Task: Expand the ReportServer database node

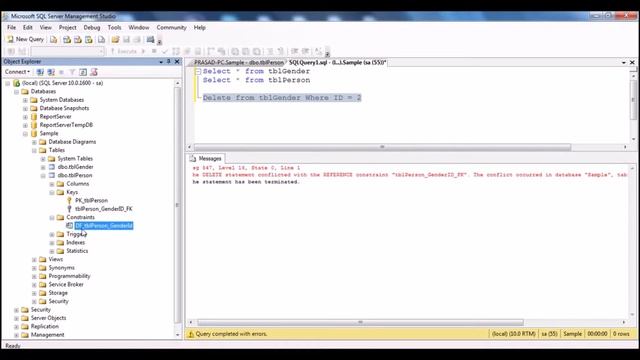Action: coord(25,117)
